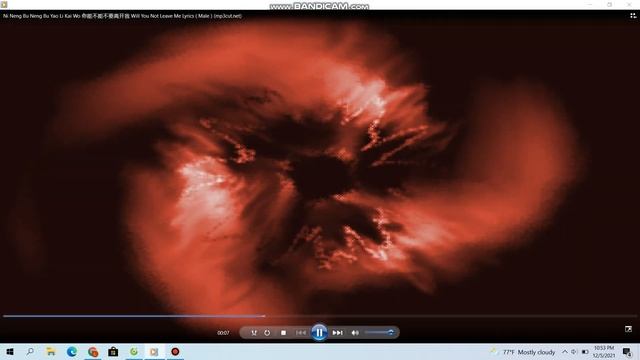Open the Windows Start menu
This screenshot has height=360, width=640.
[x=10, y=352]
